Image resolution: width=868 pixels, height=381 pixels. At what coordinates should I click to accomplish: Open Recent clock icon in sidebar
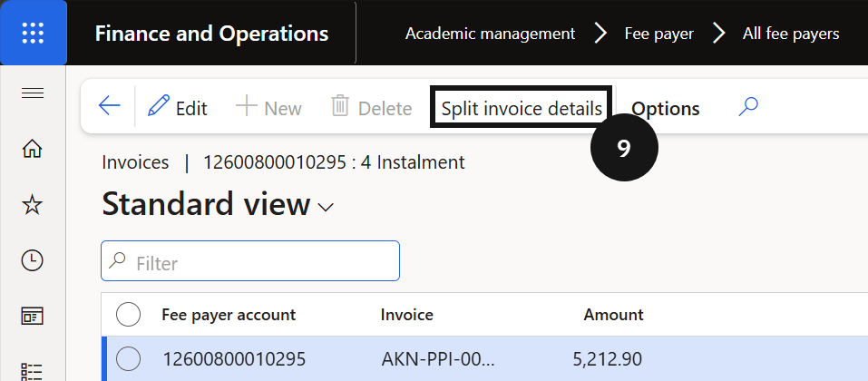click(x=32, y=260)
